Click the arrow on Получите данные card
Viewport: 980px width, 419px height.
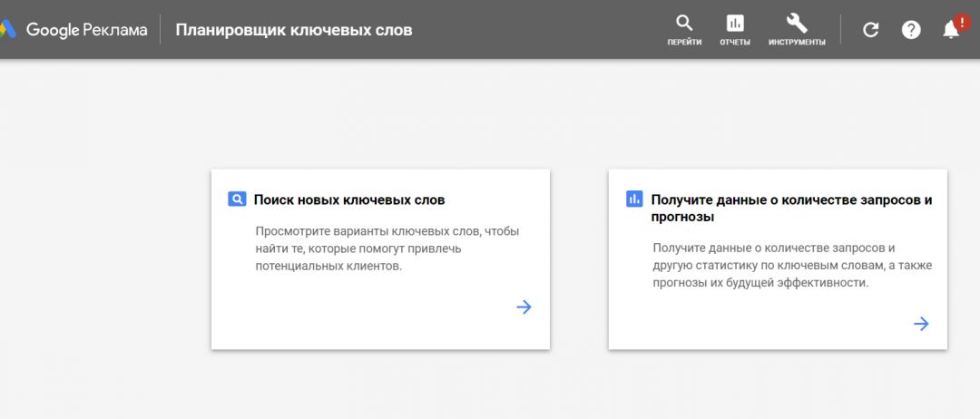pyautogui.click(x=921, y=324)
